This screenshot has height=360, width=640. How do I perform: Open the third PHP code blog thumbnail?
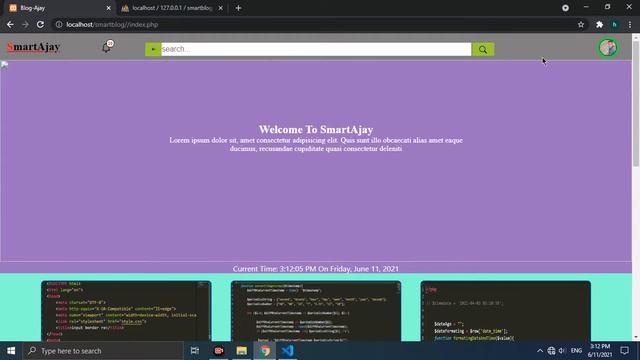506,311
